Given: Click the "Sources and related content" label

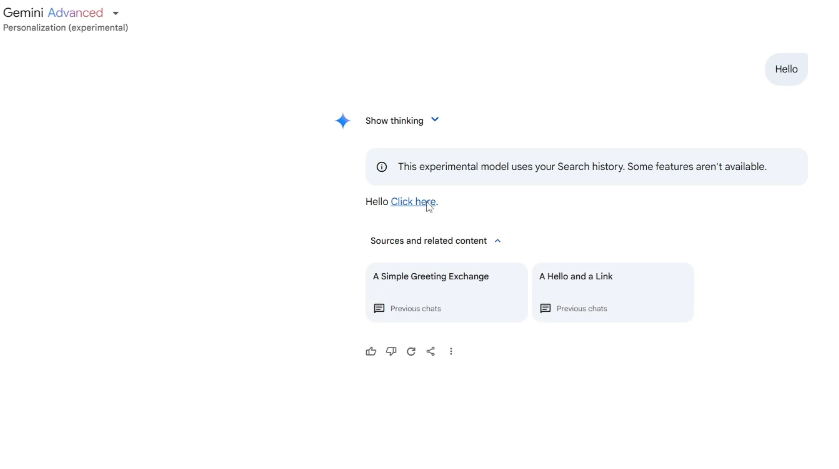Looking at the screenshot, I should (428, 241).
